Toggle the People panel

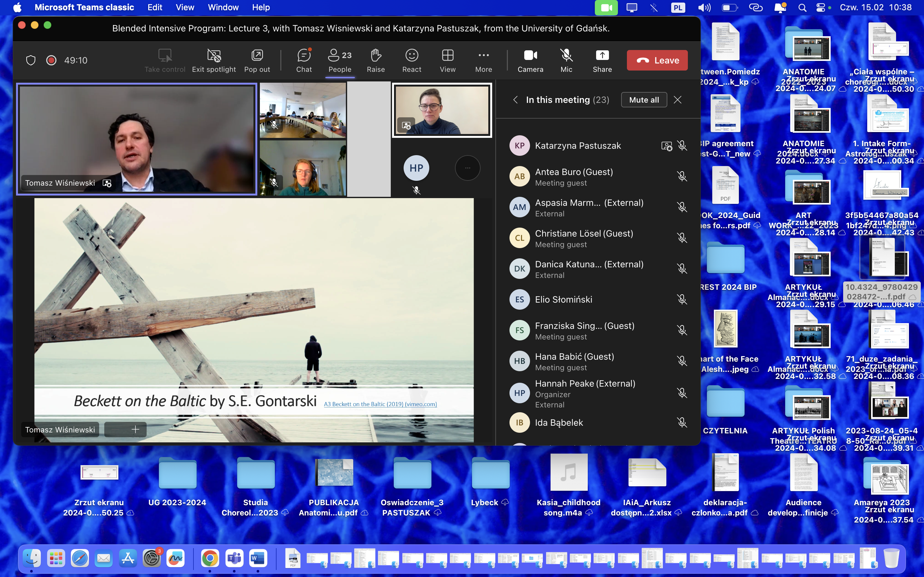pos(340,60)
